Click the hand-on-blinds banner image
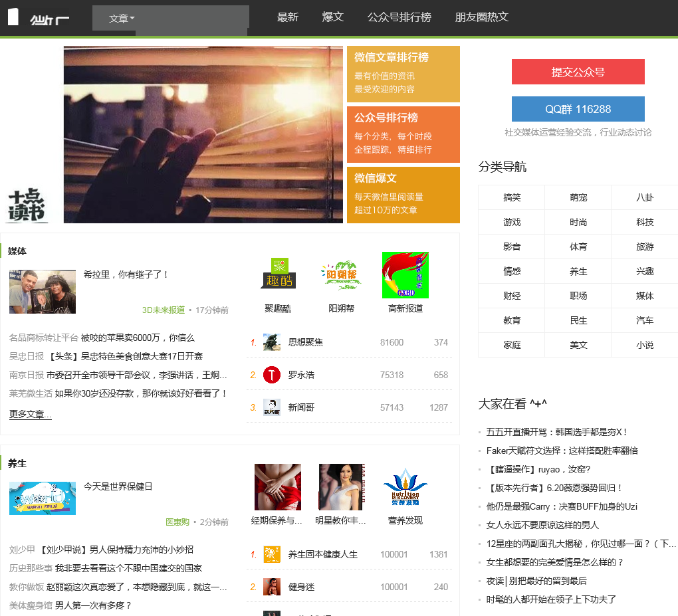This screenshot has width=678, height=616. [x=203, y=134]
